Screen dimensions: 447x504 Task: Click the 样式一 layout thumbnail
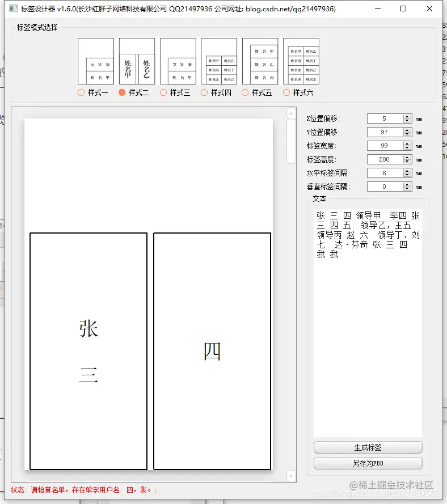pos(96,61)
